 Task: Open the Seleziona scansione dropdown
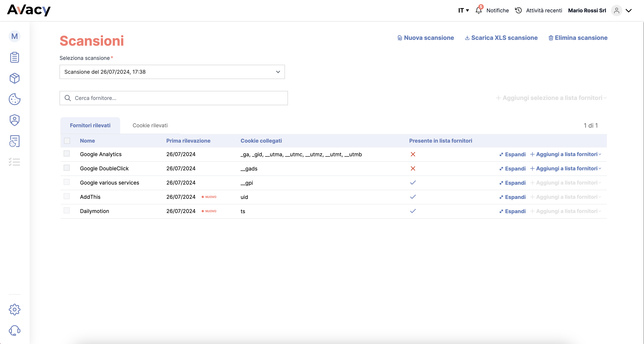[x=172, y=72]
